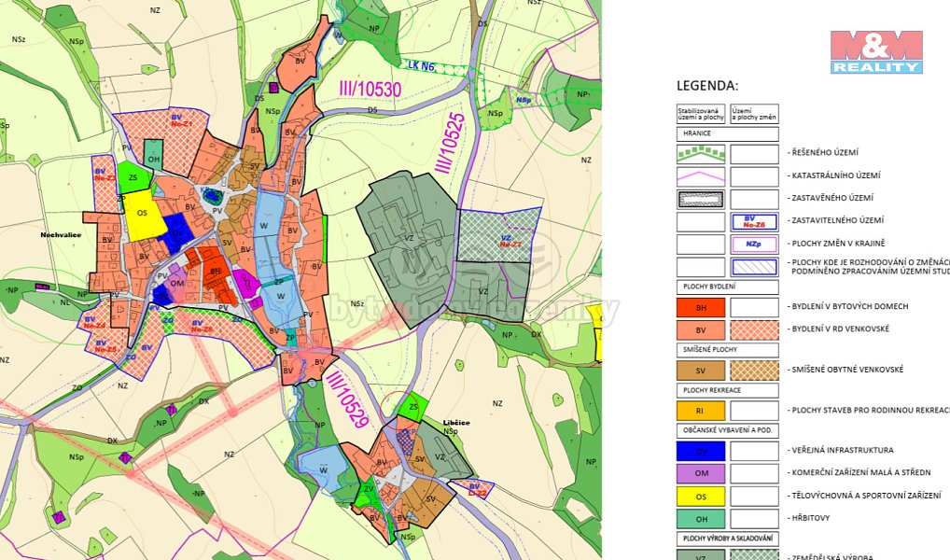Select the solid brown SV legend swatch

(701, 371)
